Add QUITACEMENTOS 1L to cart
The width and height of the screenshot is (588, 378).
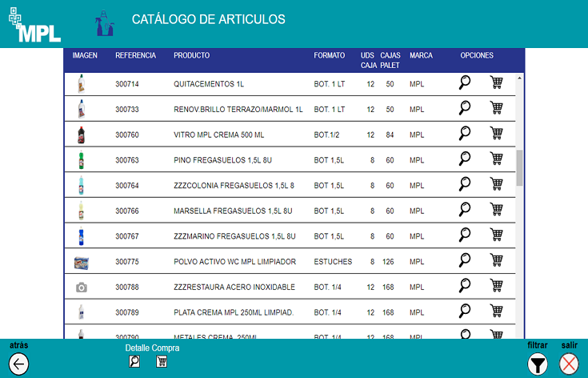click(x=497, y=82)
